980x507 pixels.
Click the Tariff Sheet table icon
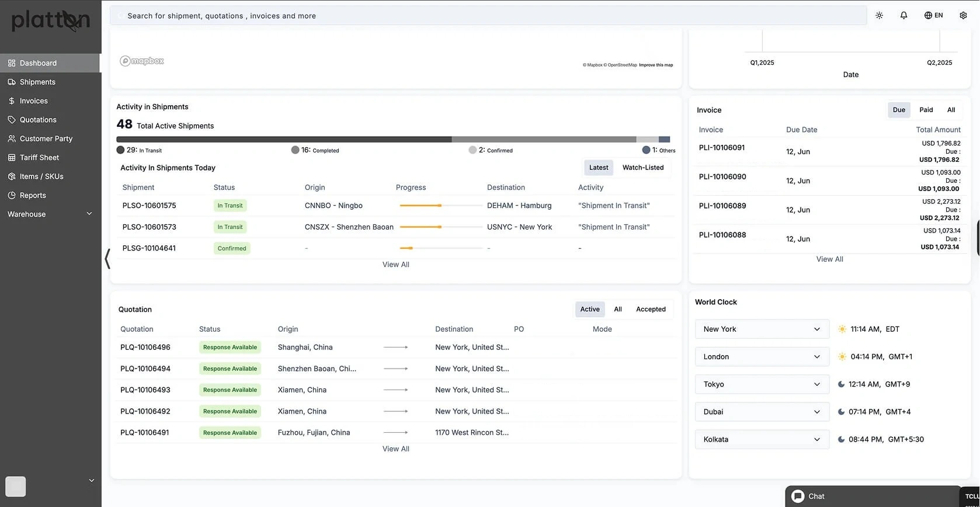[12, 158]
